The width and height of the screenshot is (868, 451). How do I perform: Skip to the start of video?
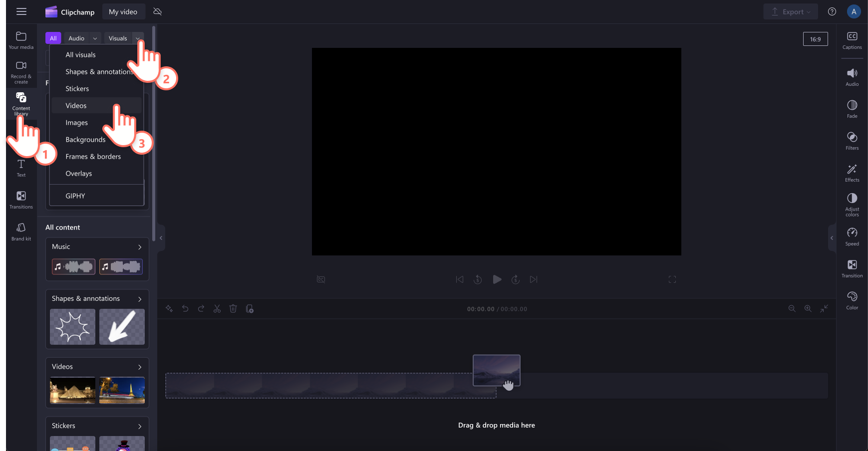pos(460,279)
